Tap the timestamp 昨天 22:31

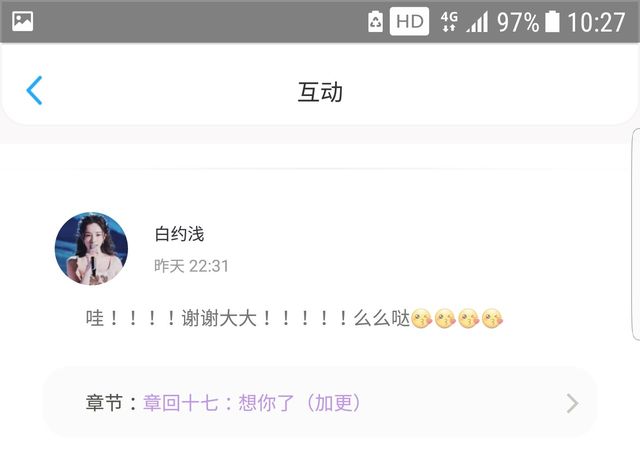(x=191, y=266)
